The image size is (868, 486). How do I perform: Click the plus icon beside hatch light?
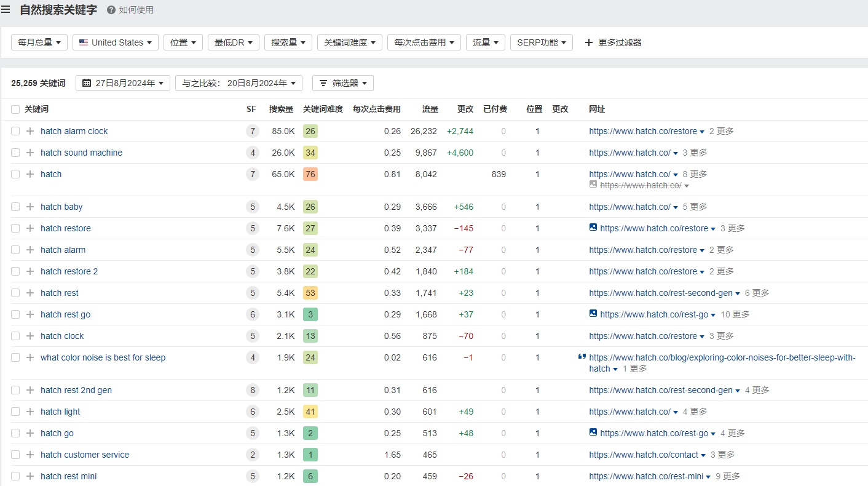[30, 412]
